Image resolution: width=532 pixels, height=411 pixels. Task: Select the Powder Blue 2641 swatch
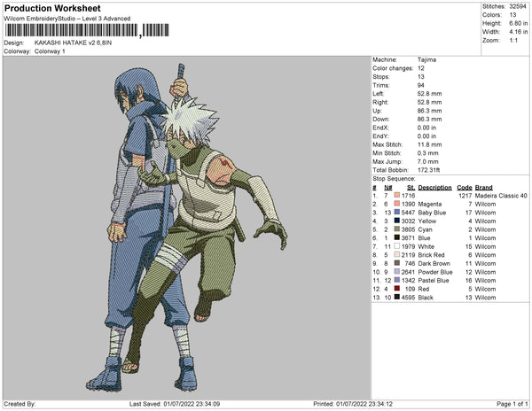coord(397,272)
